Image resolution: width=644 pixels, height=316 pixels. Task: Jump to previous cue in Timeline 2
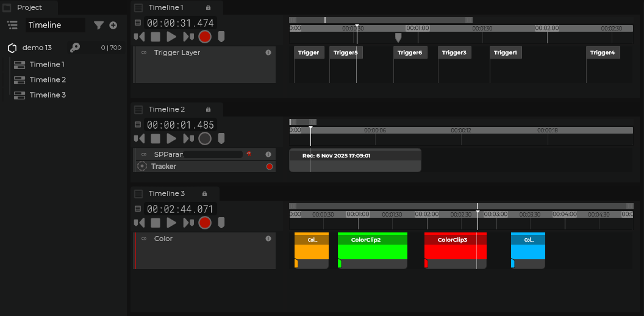click(140, 138)
